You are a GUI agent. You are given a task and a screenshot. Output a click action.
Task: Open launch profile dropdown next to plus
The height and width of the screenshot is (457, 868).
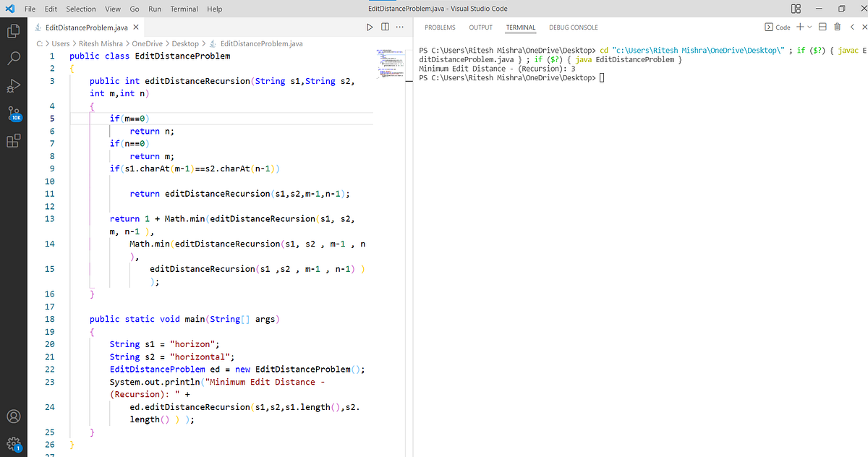(x=808, y=26)
